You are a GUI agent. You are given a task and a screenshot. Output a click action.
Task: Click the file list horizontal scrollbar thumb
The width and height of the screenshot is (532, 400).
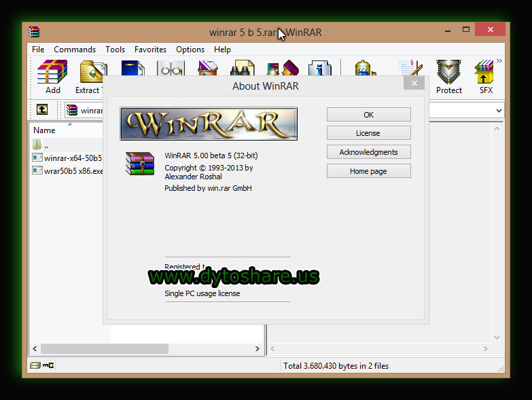(105, 348)
